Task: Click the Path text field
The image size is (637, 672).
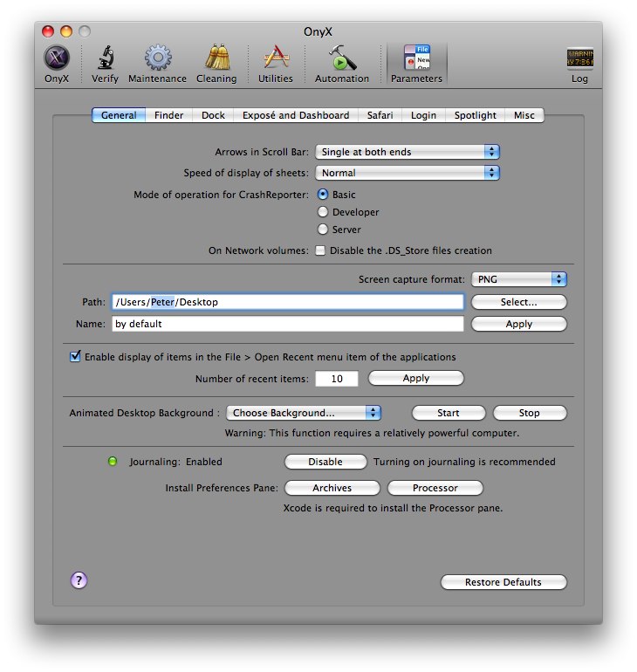Action: pyautogui.click(x=288, y=302)
